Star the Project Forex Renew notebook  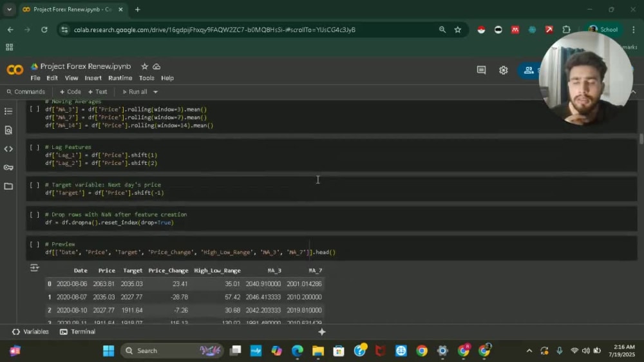[x=144, y=66]
